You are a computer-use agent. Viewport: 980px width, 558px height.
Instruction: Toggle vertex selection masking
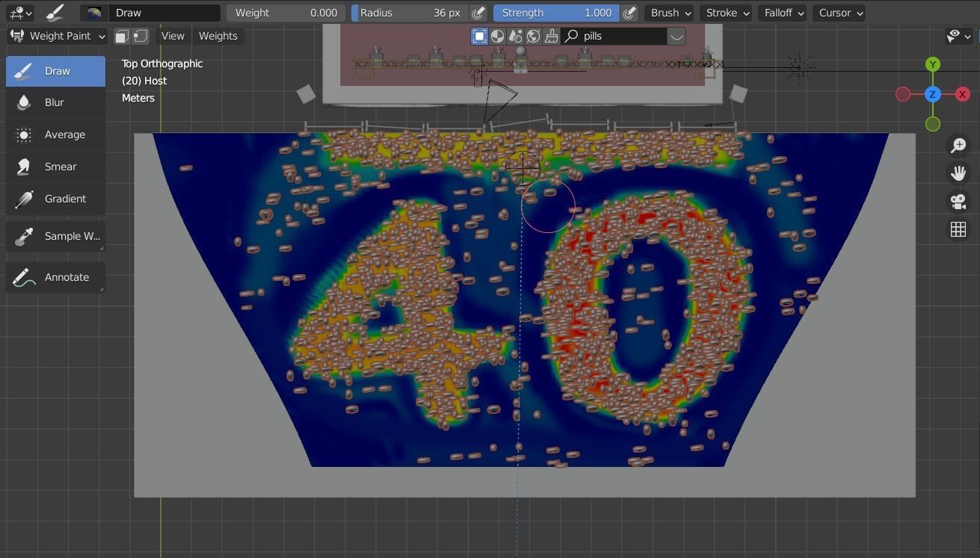click(x=141, y=36)
